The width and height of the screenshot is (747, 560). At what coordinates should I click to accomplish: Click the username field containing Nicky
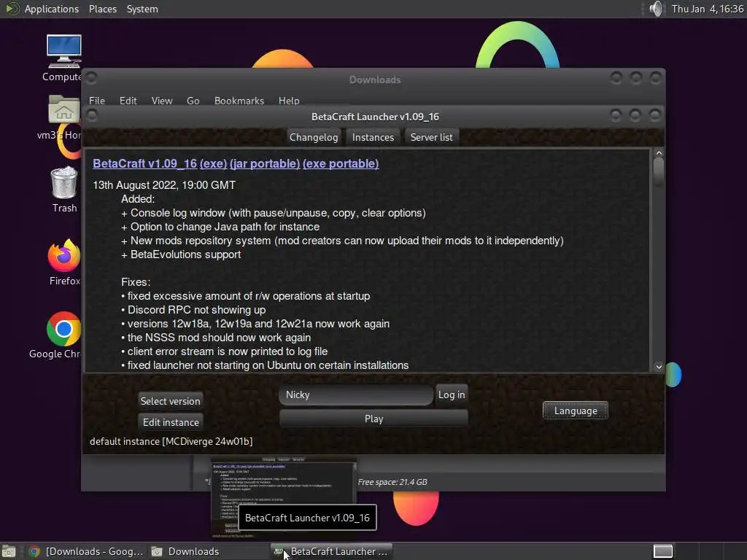(356, 394)
